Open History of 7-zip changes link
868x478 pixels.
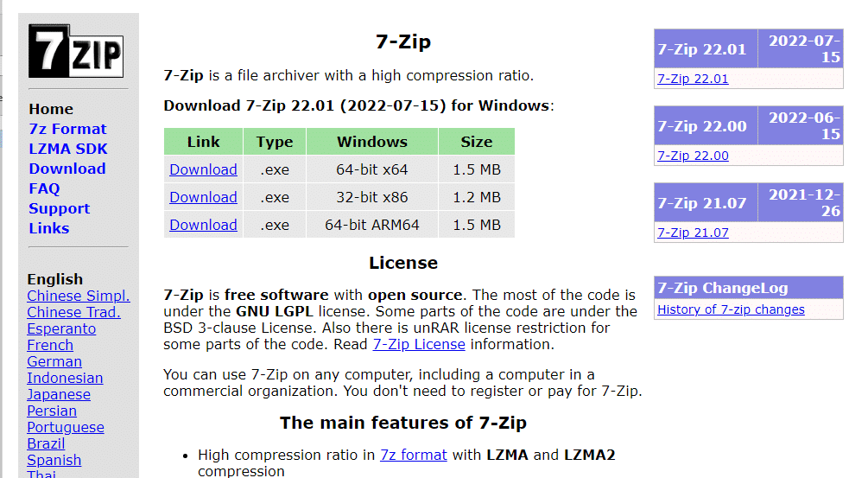(731, 309)
